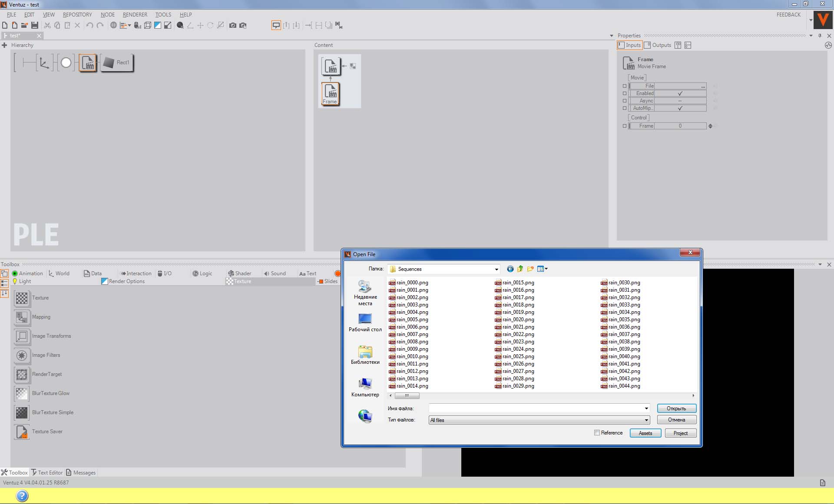834x504 pixels.
Task: Select the Frame movie node in Content
Action: pyautogui.click(x=330, y=93)
